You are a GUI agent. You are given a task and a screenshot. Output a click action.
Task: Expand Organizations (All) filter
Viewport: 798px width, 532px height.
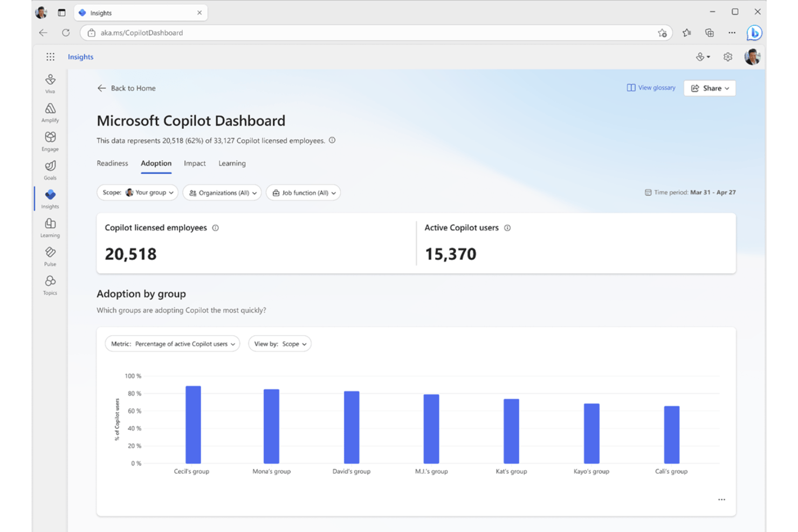(222, 192)
